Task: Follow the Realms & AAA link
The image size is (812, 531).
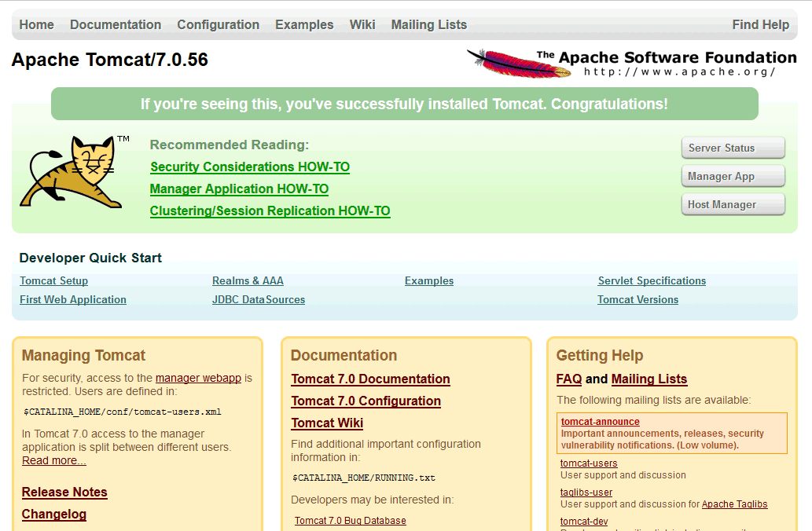Action: coord(248,280)
